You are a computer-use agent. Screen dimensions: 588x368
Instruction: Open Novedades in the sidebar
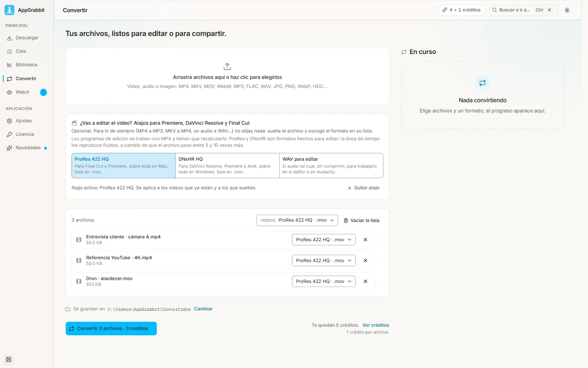pyautogui.click(x=27, y=148)
